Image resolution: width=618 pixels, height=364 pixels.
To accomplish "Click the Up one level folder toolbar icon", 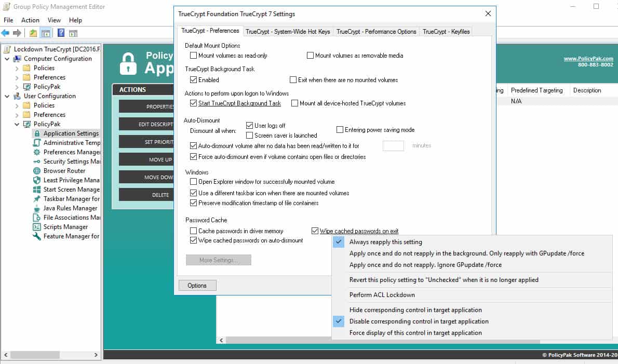I will (x=33, y=33).
